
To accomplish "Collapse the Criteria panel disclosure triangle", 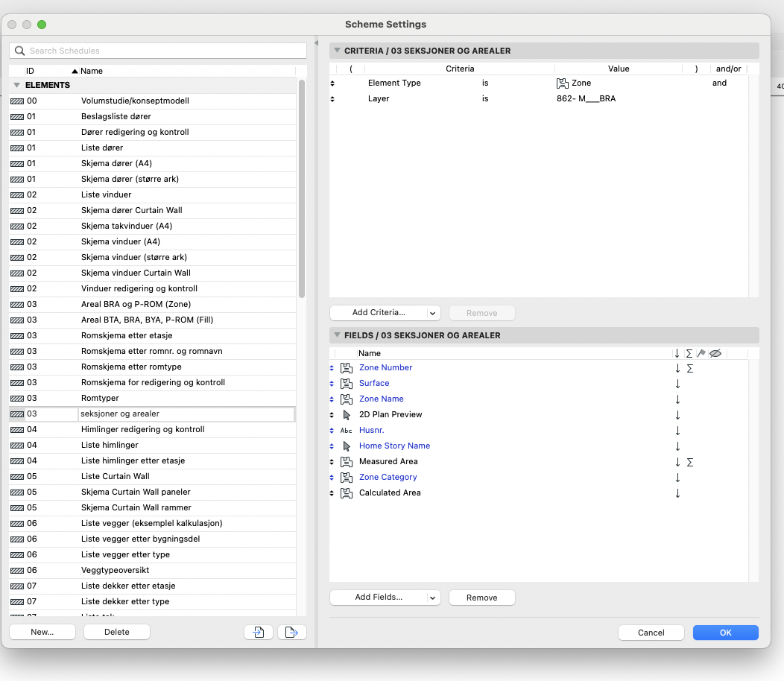I will 335,51.
